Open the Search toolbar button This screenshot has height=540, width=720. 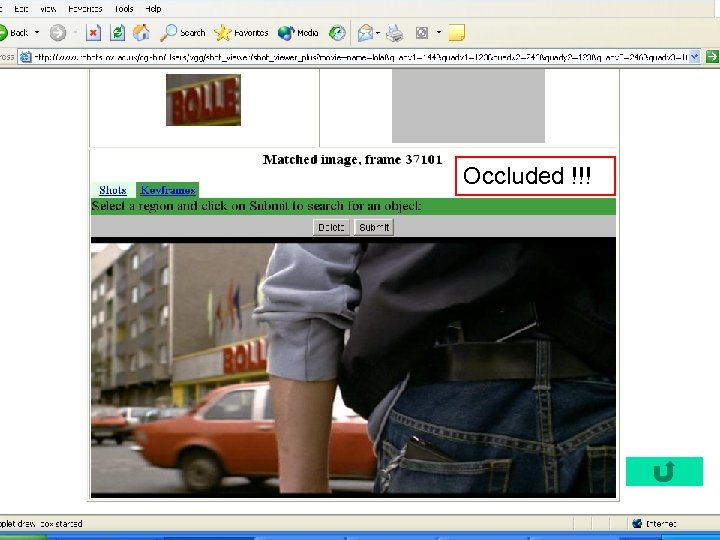click(x=182, y=33)
